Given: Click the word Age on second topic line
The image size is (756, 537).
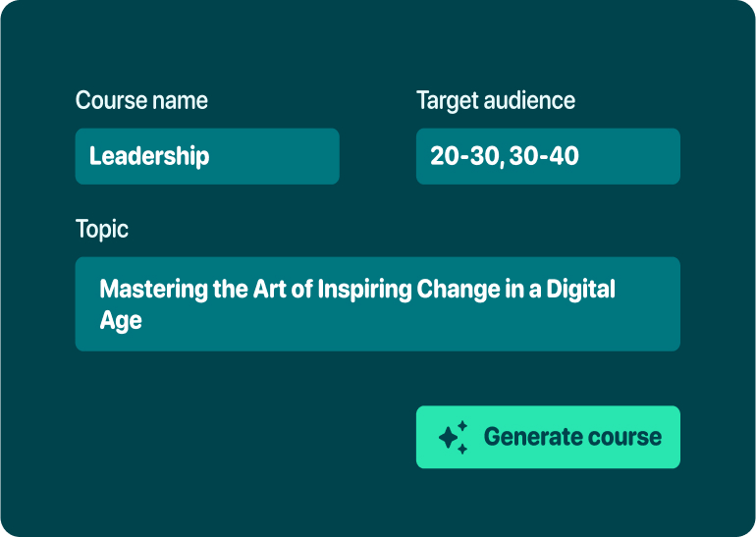Looking at the screenshot, I should click(121, 320).
